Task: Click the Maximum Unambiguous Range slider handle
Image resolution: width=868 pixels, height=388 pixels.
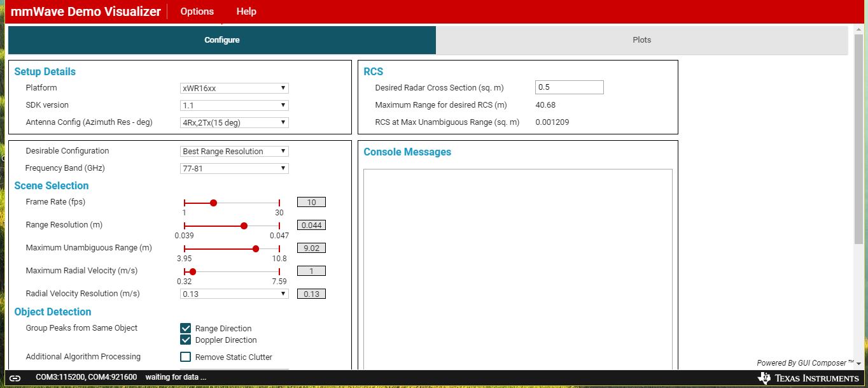Action: tap(256, 248)
